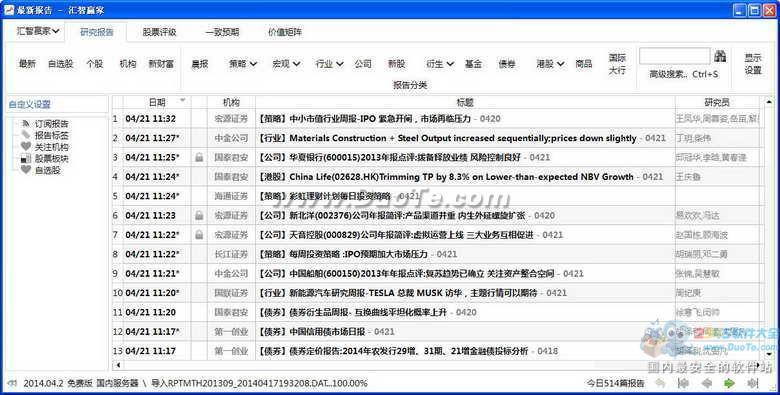780x395 pixels.
Task: Click the 显示设置 display settings button
Action: click(x=753, y=64)
